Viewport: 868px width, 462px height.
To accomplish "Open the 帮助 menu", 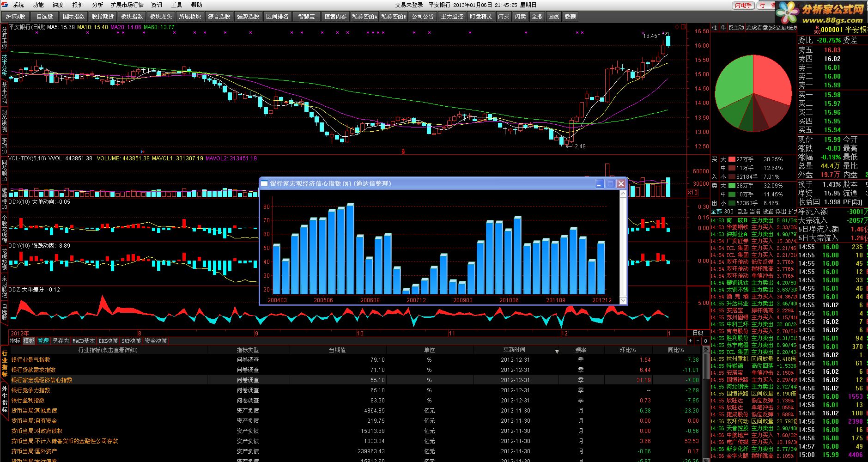I will click(x=197, y=5).
